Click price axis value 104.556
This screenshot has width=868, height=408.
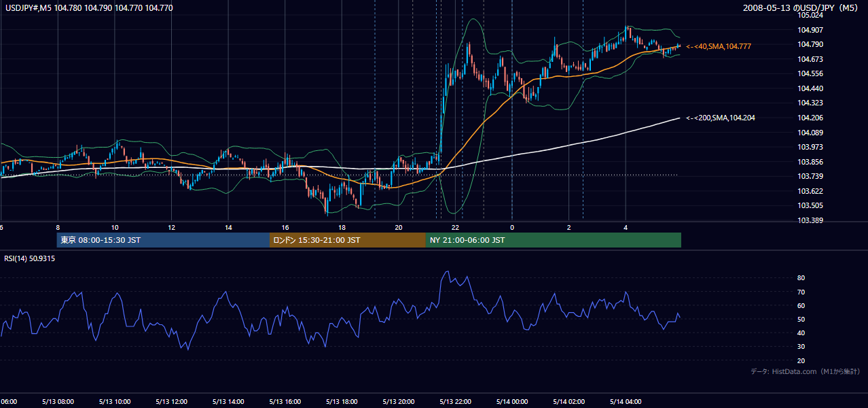click(x=810, y=73)
